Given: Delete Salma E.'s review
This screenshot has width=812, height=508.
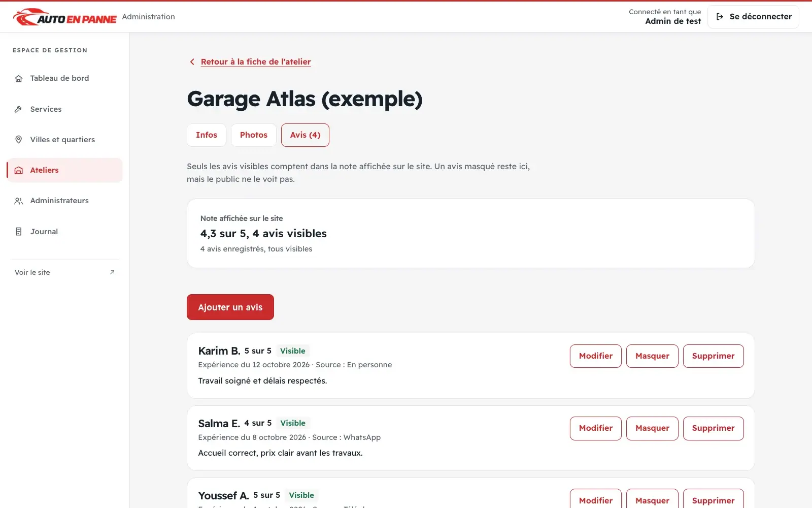Looking at the screenshot, I should point(713,428).
